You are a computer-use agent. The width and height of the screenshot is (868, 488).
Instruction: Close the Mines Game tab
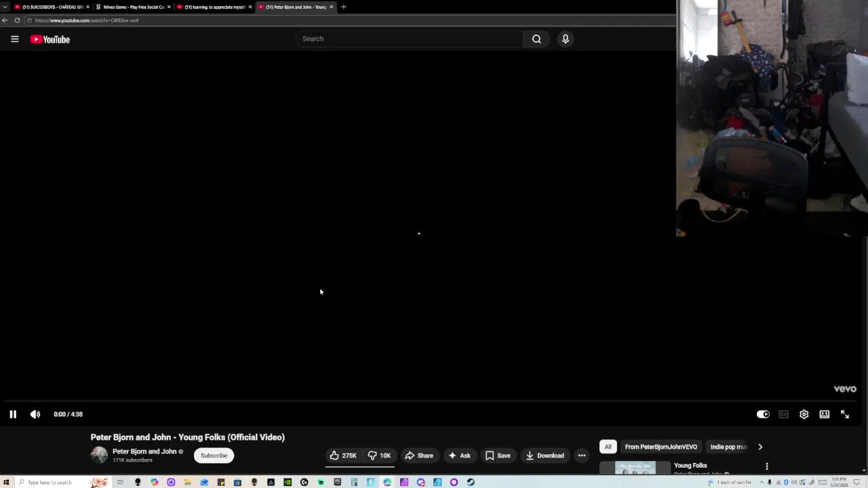(x=169, y=7)
